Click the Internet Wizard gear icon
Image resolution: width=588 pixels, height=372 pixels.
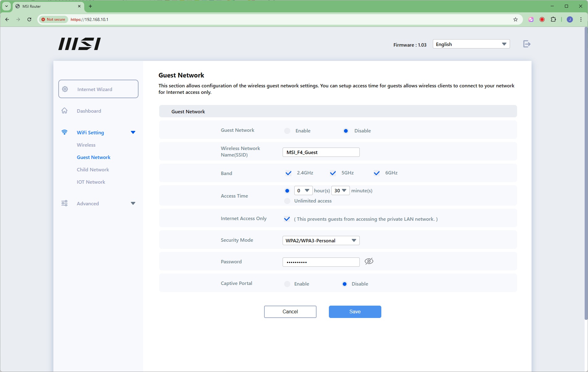[65, 89]
